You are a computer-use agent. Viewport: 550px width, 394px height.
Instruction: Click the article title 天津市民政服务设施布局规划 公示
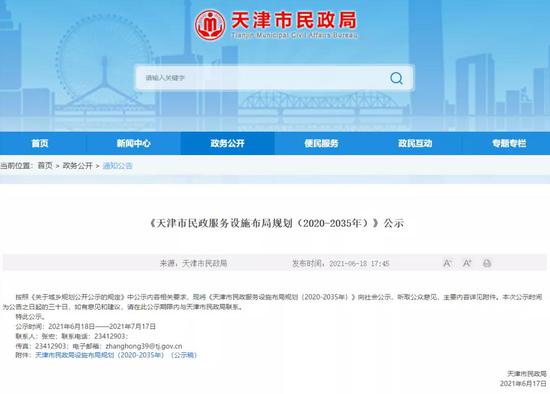point(276,223)
